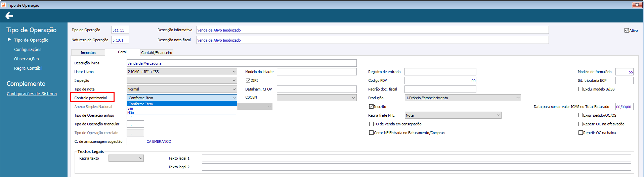The width and height of the screenshot is (644, 177).
Task: Switch to the Contábil/Financeiro tab
Action: tap(157, 53)
